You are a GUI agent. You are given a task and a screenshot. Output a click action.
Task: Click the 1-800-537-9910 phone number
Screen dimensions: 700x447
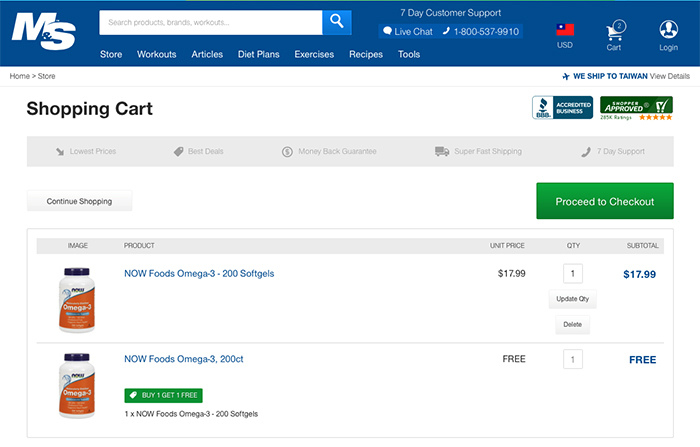(486, 31)
